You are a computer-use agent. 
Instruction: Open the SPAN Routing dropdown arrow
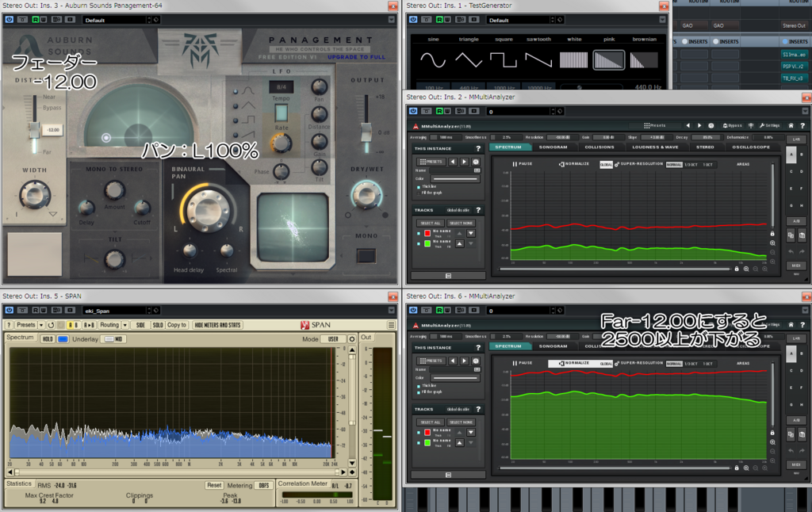pos(124,325)
